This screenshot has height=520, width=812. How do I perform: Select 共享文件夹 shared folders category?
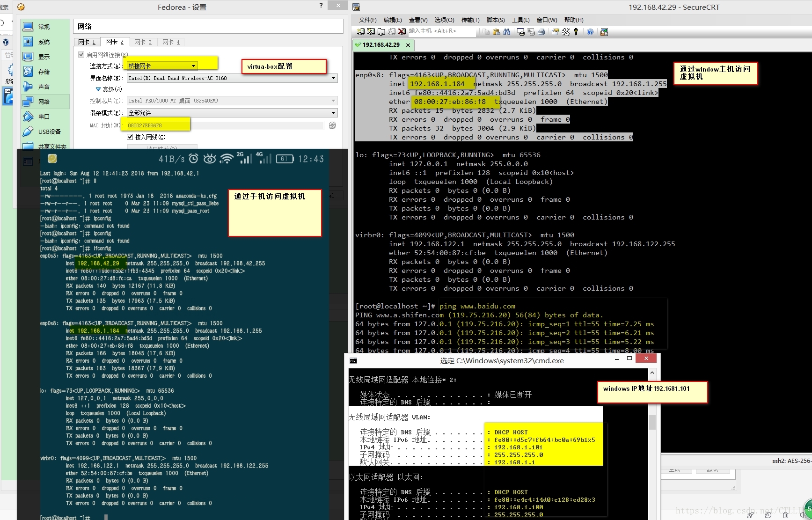[x=45, y=146]
